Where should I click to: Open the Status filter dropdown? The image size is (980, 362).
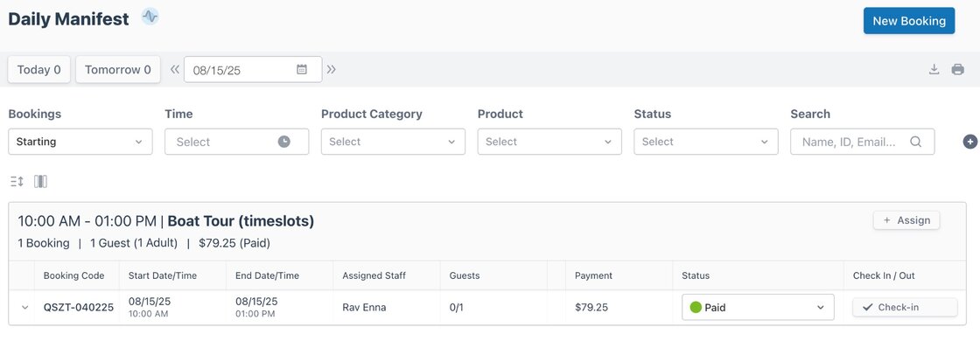pos(705,142)
